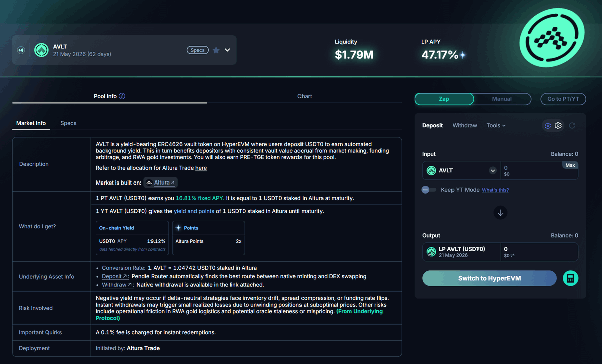
Task: Click the Altura Points 2x value
Action: pos(239,241)
